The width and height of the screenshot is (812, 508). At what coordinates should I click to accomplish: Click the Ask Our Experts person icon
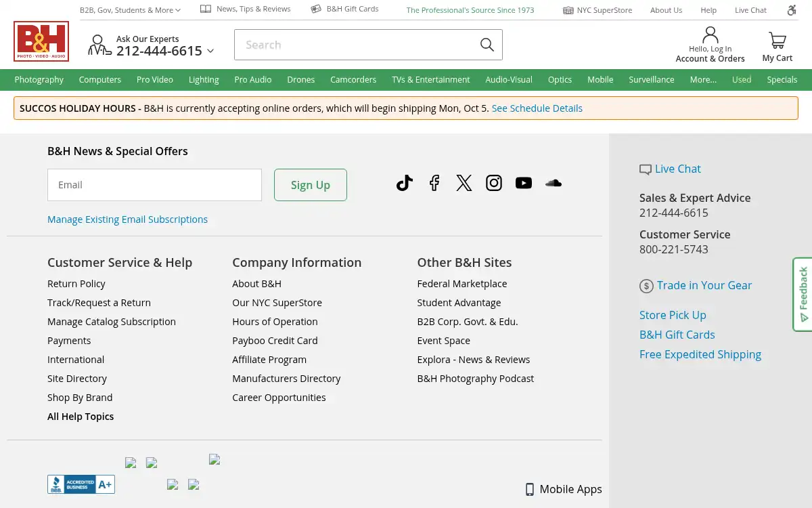[99, 45]
